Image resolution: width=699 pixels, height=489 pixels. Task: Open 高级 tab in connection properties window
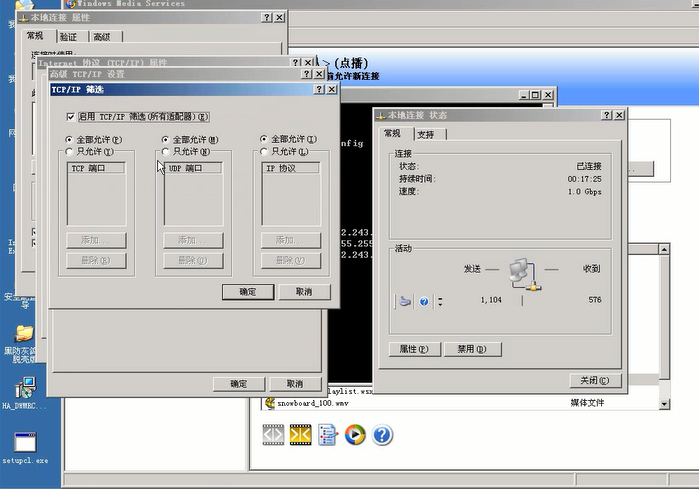[105, 37]
